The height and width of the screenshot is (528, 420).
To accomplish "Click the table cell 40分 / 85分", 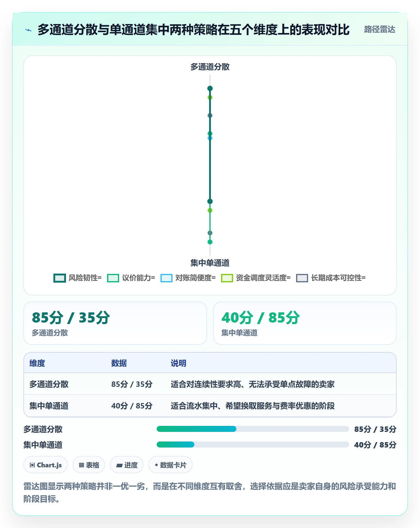I will [x=132, y=406].
